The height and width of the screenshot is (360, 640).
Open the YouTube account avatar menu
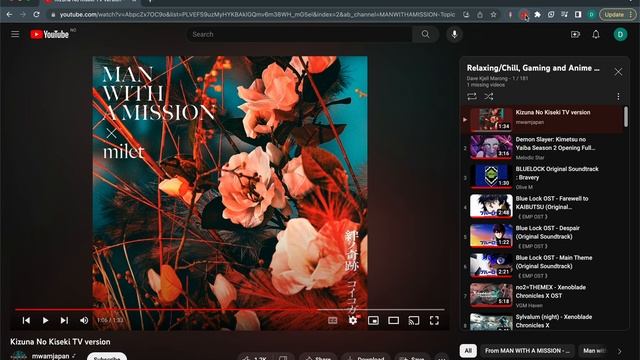(x=620, y=34)
